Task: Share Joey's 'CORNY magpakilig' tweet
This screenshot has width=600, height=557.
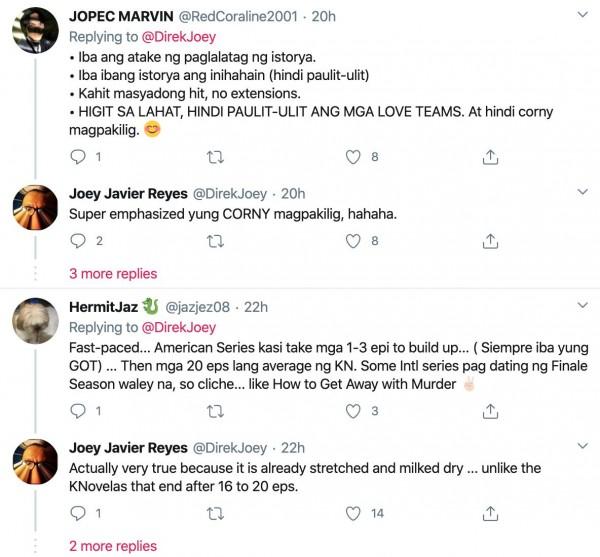Action: [491, 240]
